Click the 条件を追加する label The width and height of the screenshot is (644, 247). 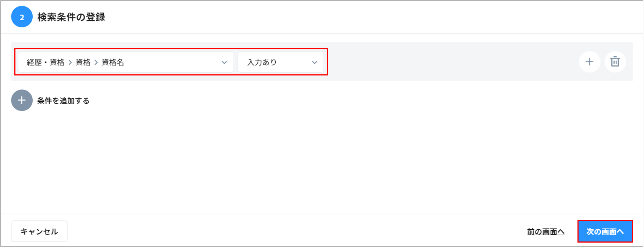63,100
